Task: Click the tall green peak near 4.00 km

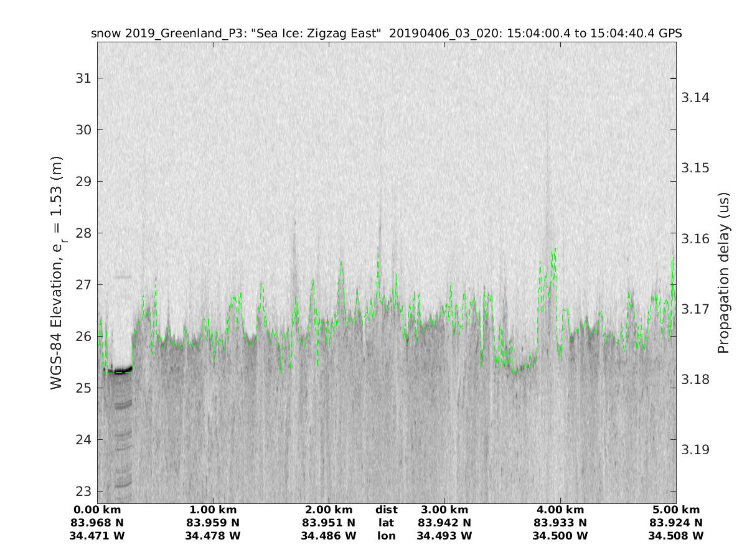Action: coord(553,250)
